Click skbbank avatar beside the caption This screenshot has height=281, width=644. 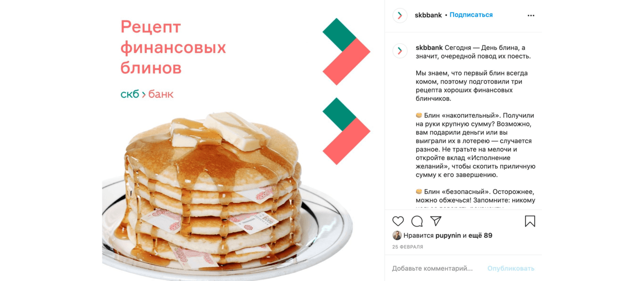pos(400,51)
